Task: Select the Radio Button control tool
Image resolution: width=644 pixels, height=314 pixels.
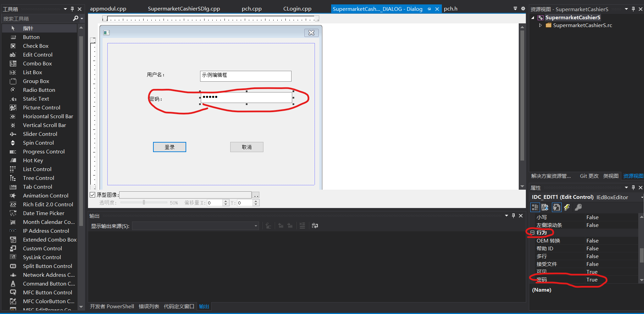Action: coord(39,90)
